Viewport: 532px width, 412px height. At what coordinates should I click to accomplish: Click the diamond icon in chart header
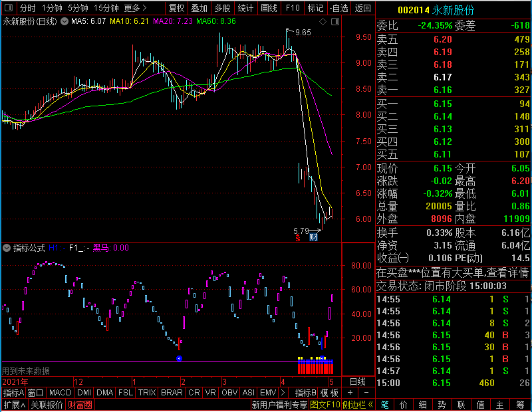coord(323,22)
